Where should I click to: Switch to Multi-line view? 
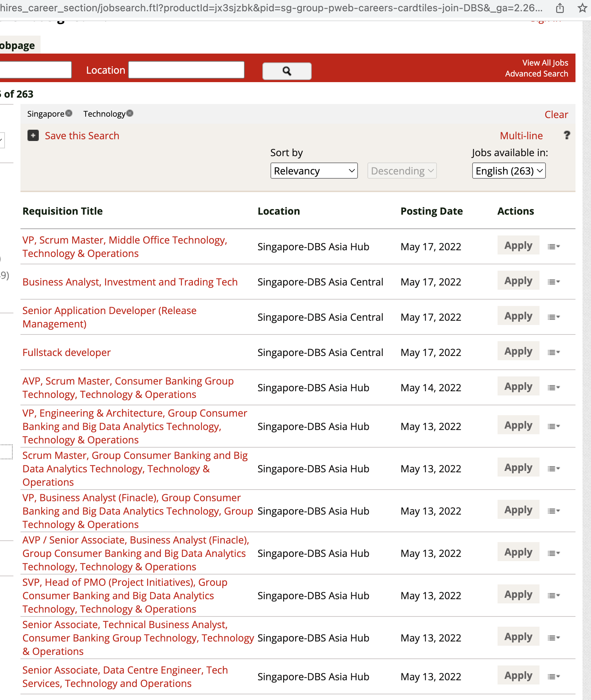pos(521,136)
